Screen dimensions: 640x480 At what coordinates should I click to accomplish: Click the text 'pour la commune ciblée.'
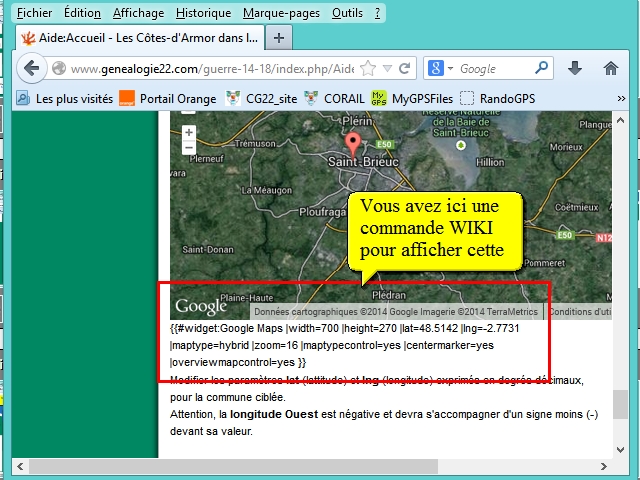point(228,397)
